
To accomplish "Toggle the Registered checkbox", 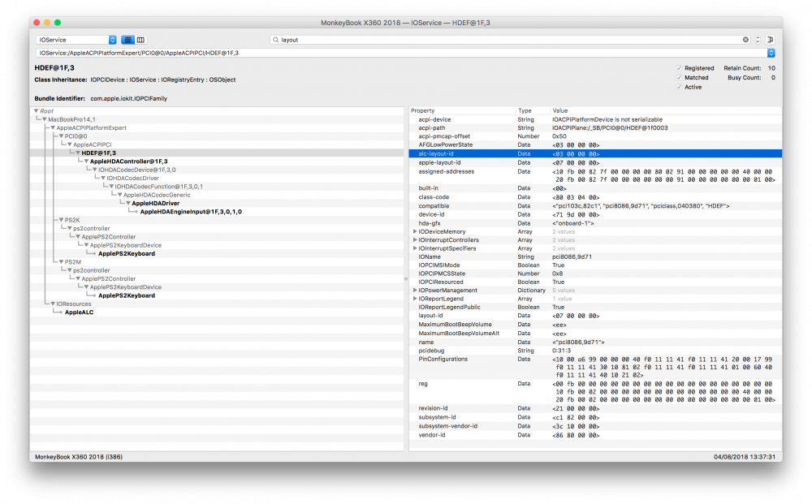I will (678, 68).
